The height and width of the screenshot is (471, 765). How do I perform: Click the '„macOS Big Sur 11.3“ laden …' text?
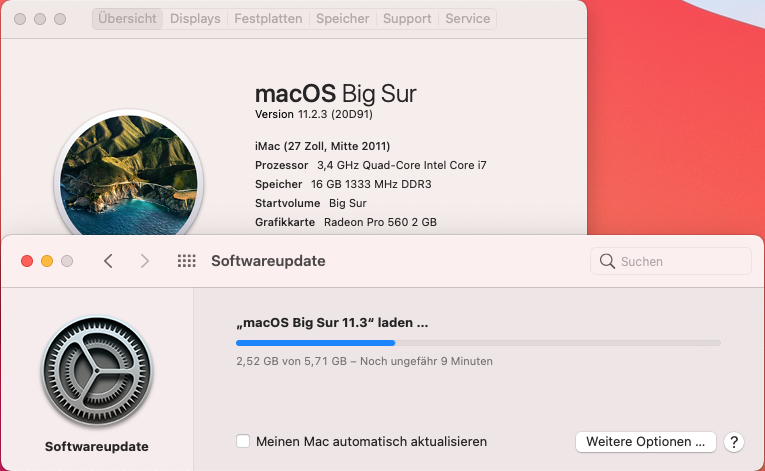point(332,323)
